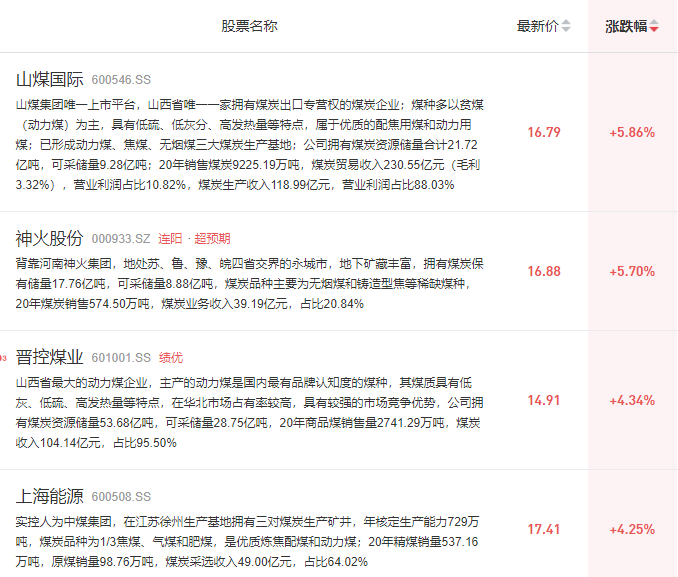Click the stock code 600508.SS
Viewport: 678px width, 577px height.
tap(121, 497)
